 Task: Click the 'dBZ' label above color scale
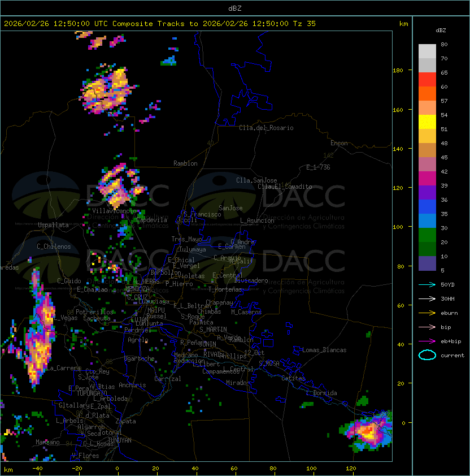(x=441, y=31)
